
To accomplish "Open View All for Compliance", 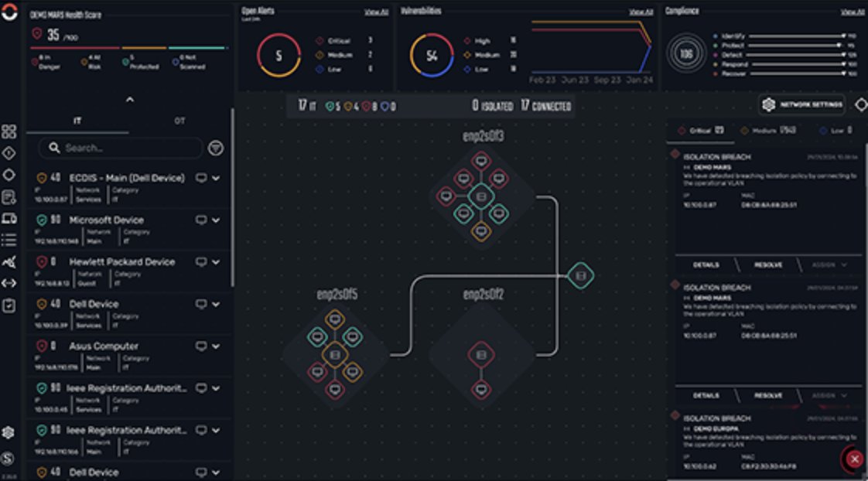I will tap(852, 12).
